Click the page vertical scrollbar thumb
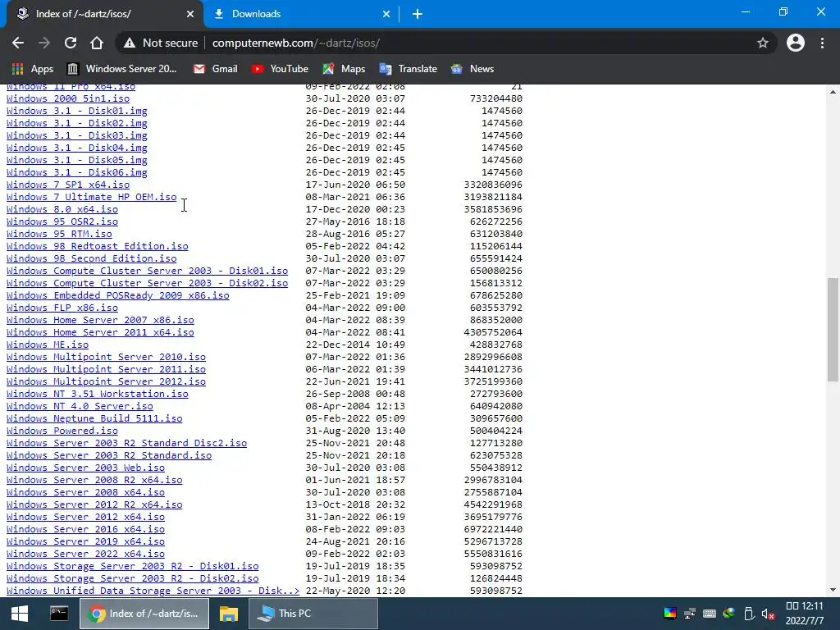This screenshot has width=840, height=630. [x=833, y=330]
